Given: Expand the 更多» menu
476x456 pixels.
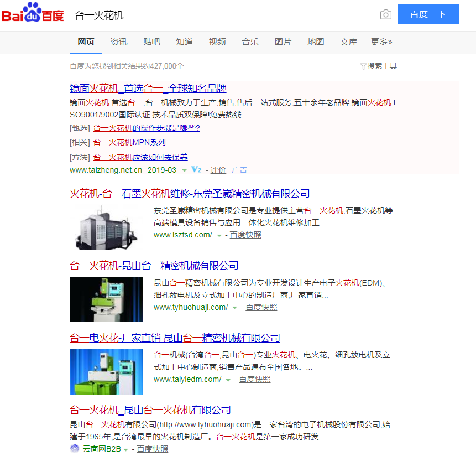Looking at the screenshot, I should point(381,42).
